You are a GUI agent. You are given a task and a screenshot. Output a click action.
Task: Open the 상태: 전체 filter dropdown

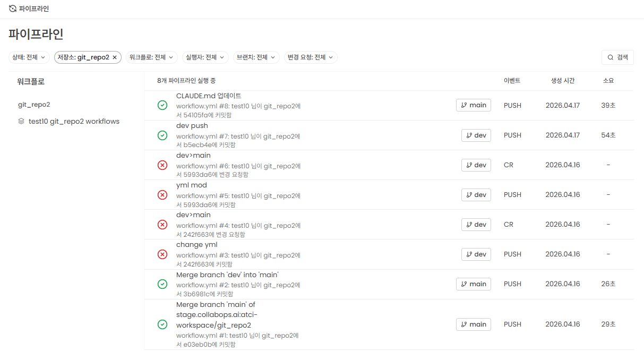(29, 57)
